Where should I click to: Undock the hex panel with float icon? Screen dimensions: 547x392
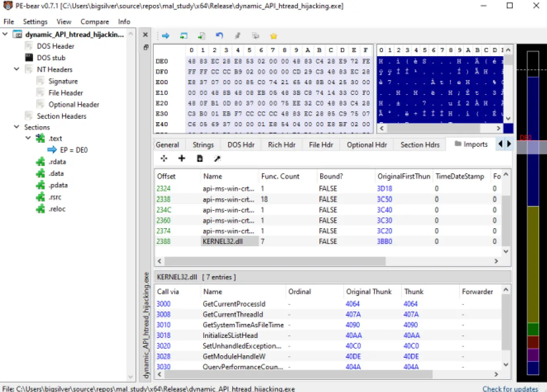(145, 47)
